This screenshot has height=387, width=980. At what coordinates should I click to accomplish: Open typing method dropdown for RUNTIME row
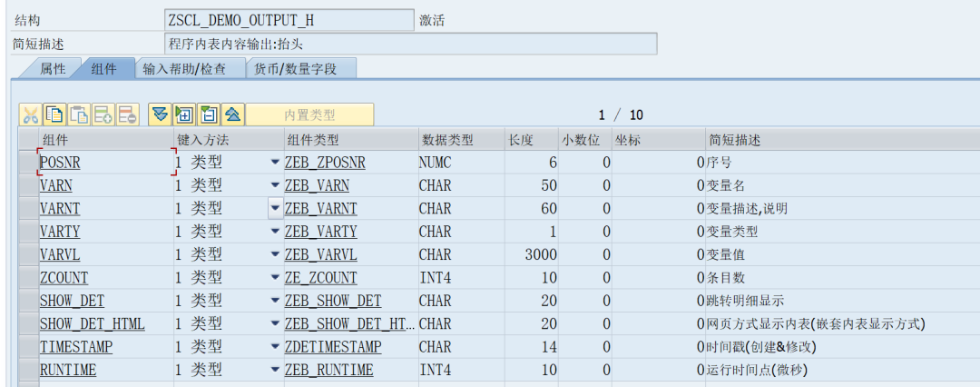pyautogui.click(x=275, y=370)
